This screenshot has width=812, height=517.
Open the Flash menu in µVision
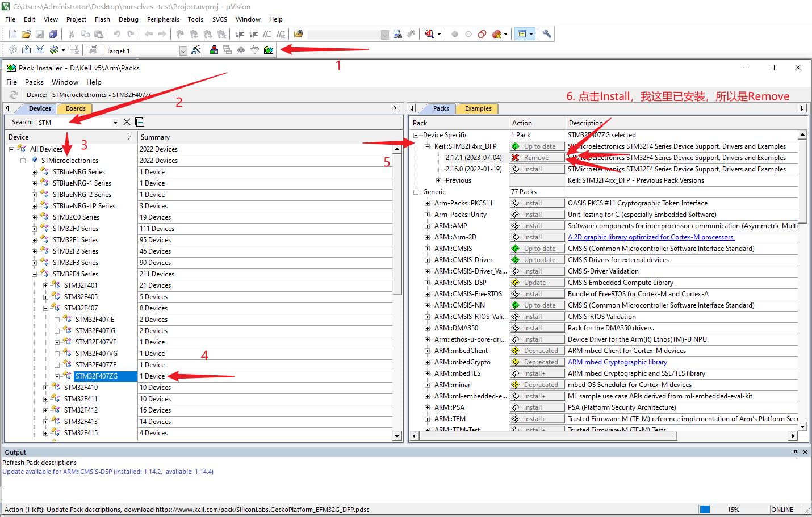102,19
